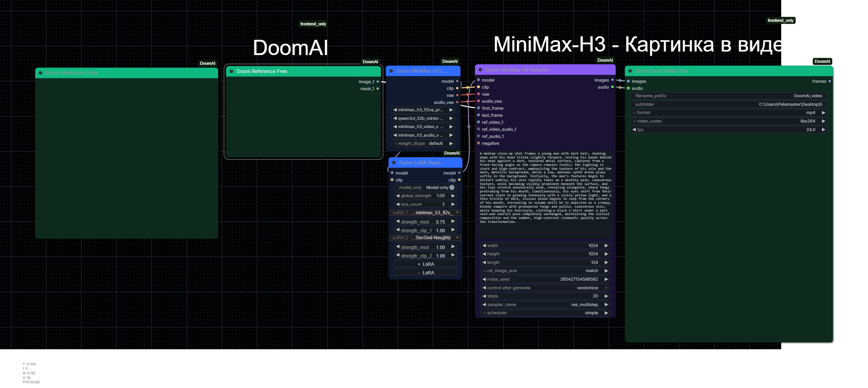Click frontend_only badge above MiniMax-H3 title

[x=780, y=20]
